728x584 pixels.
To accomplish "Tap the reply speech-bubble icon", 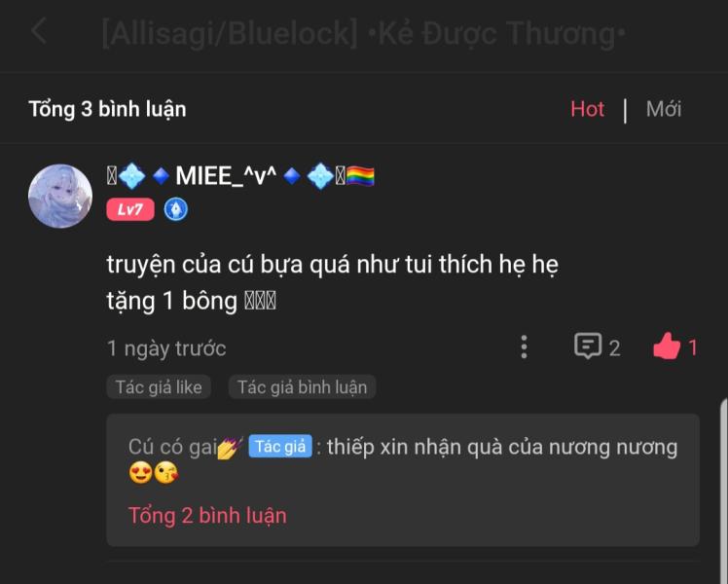I will 588,347.
